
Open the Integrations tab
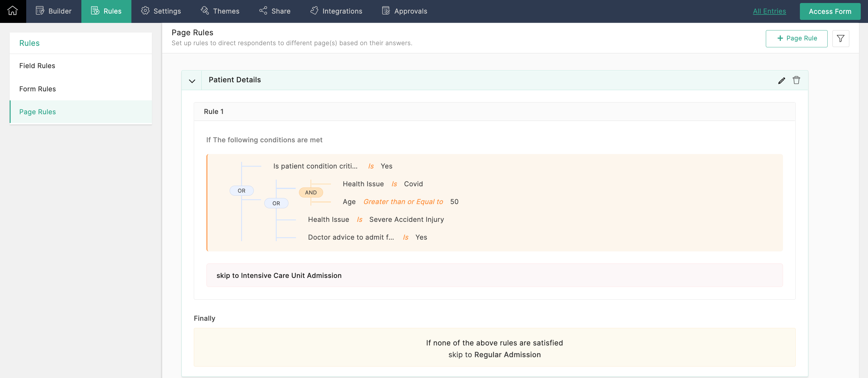pos(336,11)
